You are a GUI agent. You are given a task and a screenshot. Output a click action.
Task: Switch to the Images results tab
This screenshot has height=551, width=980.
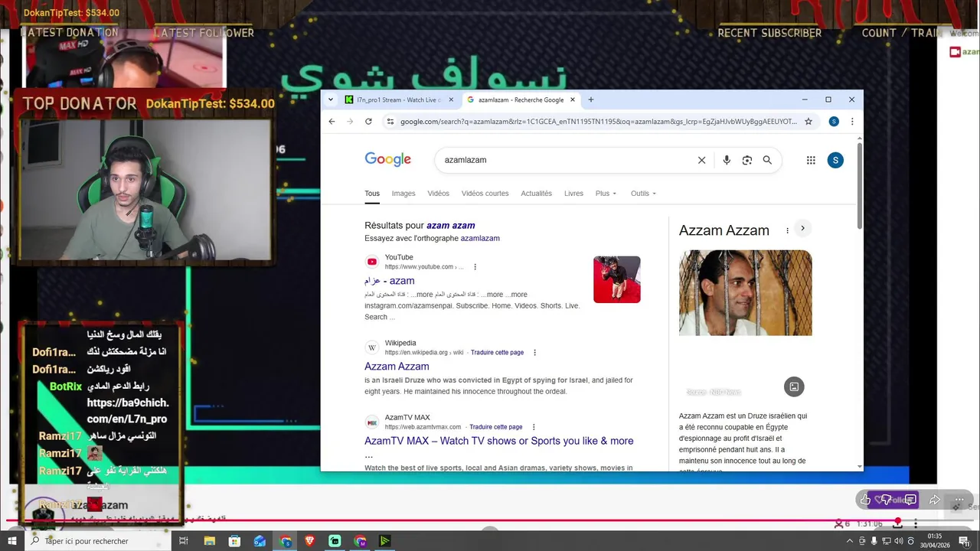(x=403, y=194)
